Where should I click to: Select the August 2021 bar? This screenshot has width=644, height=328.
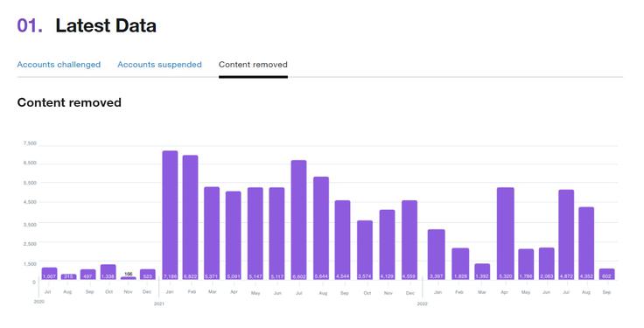tap(321, 228)
